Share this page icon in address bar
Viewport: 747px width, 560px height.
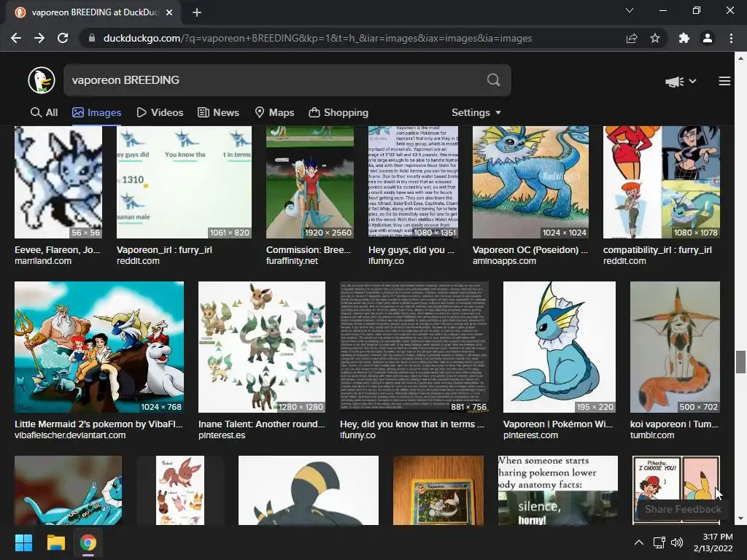632,38
